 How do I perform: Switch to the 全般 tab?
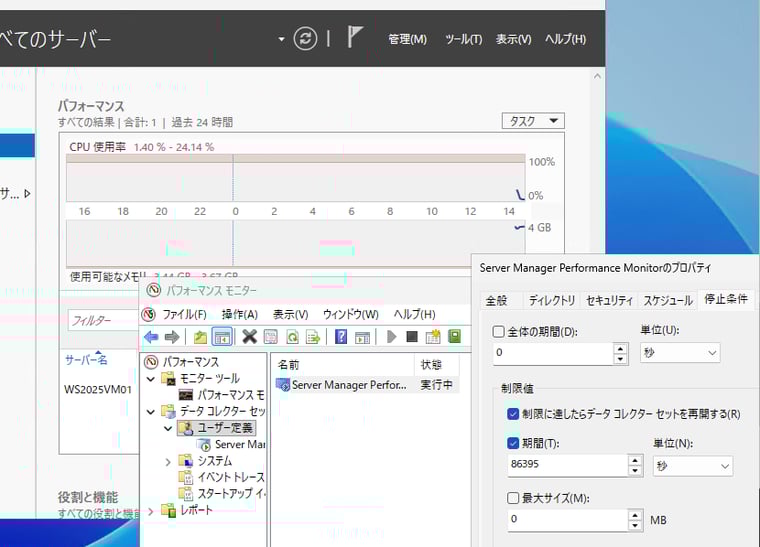[x=501, y=300]
